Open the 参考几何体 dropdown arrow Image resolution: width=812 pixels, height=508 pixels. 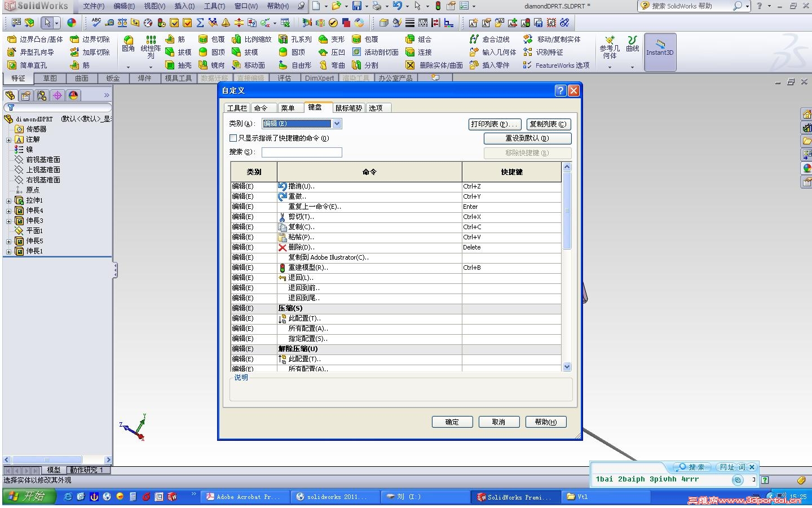[x=610, y=67]
